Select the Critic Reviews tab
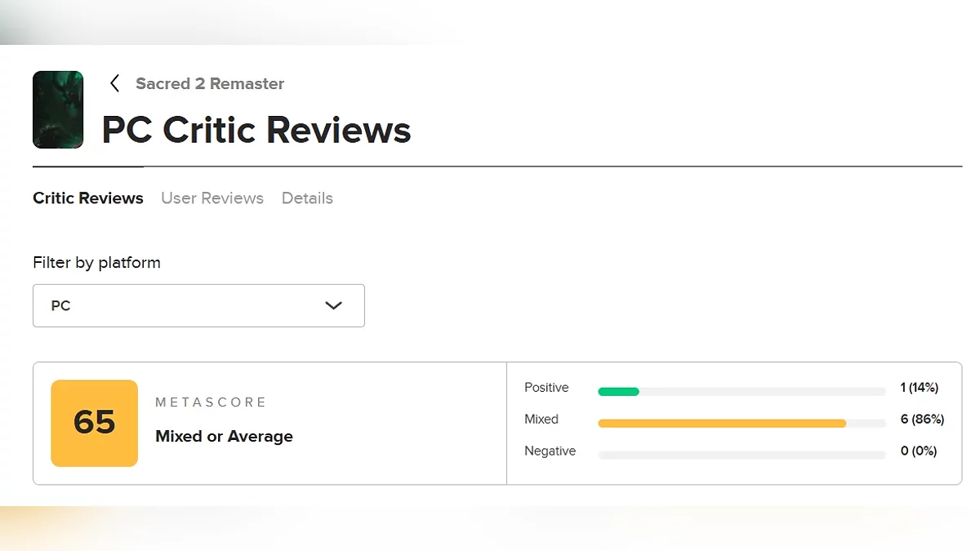 (88, 198)
